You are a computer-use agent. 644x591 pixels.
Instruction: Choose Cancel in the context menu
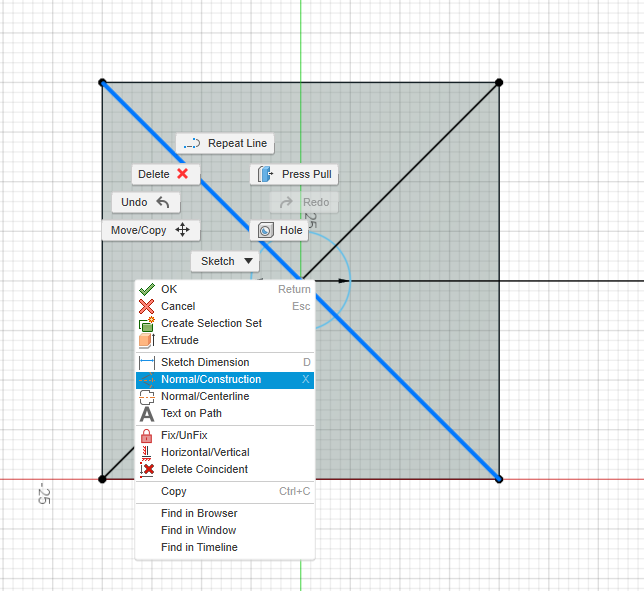[225, 306]
